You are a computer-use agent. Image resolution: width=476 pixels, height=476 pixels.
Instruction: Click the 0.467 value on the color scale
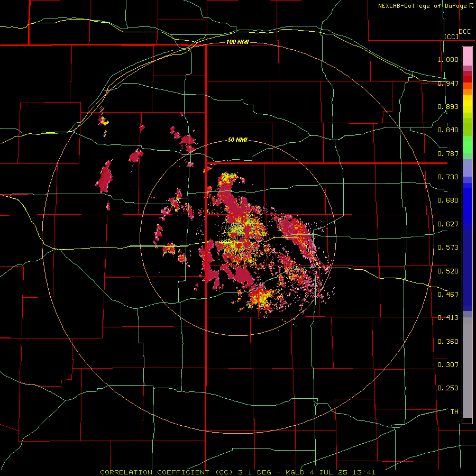click(x=448, y=295)
